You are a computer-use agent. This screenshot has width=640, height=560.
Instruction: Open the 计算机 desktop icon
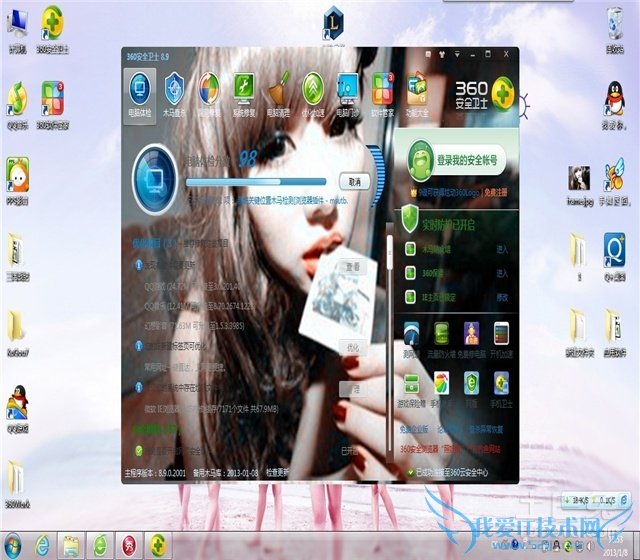[x=18, y=31]
